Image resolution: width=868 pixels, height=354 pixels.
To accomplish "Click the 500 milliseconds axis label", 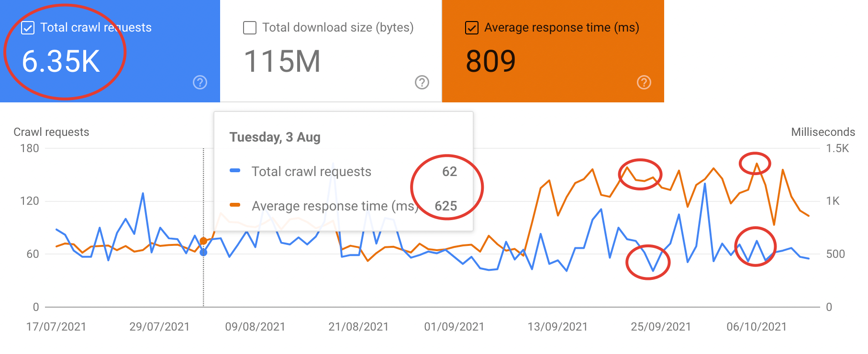I will 835,254.
